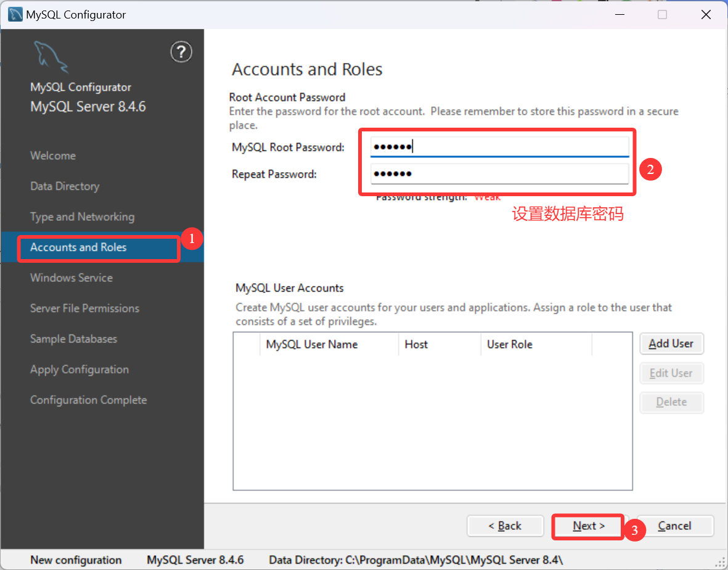Go back with the Back button
Screen dimensions: 728x570
click(x=505, y=526)
